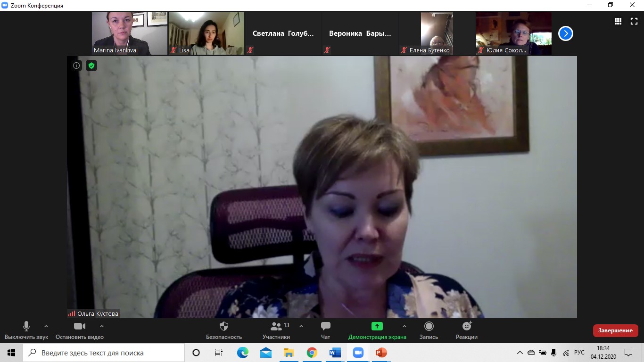The image size is (644, 362).
Task: Open Windows Start menu
Action: (11, 353)
